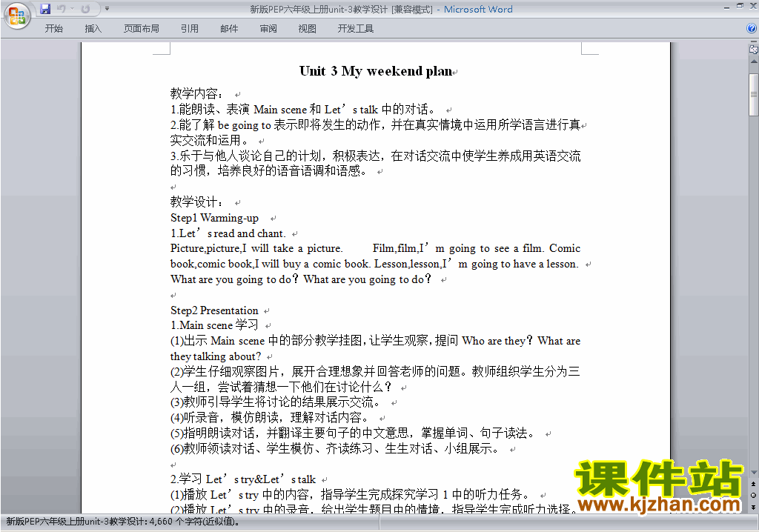This screenshot has height=532, width=759.
Task: Switch to the 页面布局 ribbon tab
Action: (142, 29)
